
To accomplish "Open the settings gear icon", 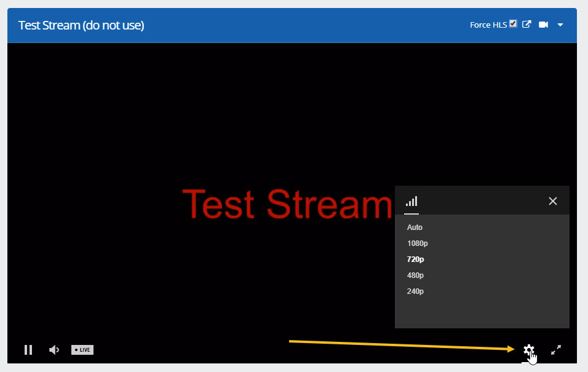I will coord(529,350).
